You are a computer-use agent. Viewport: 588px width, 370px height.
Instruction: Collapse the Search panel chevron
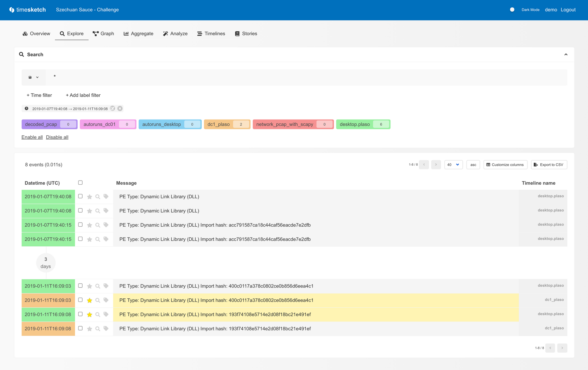566,55
